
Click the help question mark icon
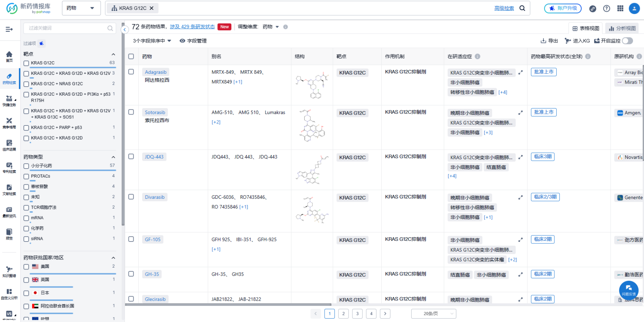(x=607, y=8)
